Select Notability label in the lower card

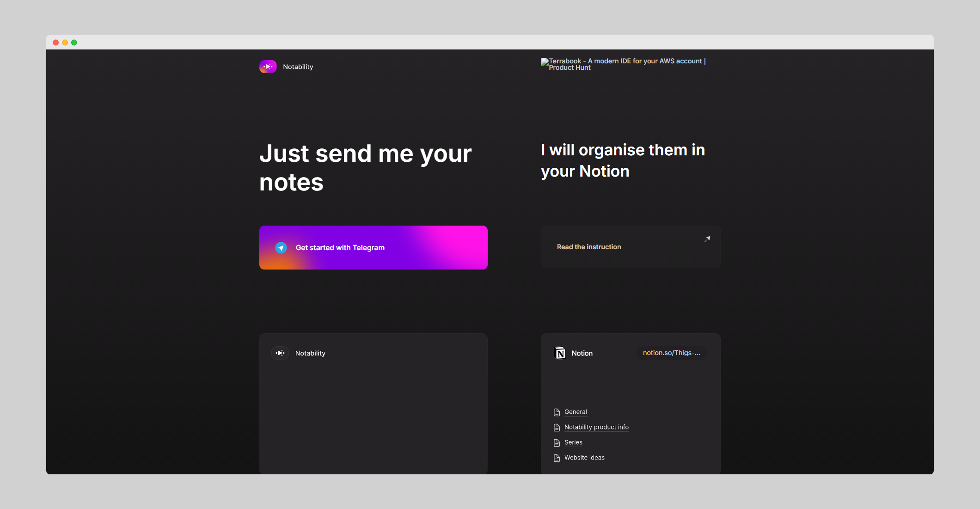tap(310, 353)
